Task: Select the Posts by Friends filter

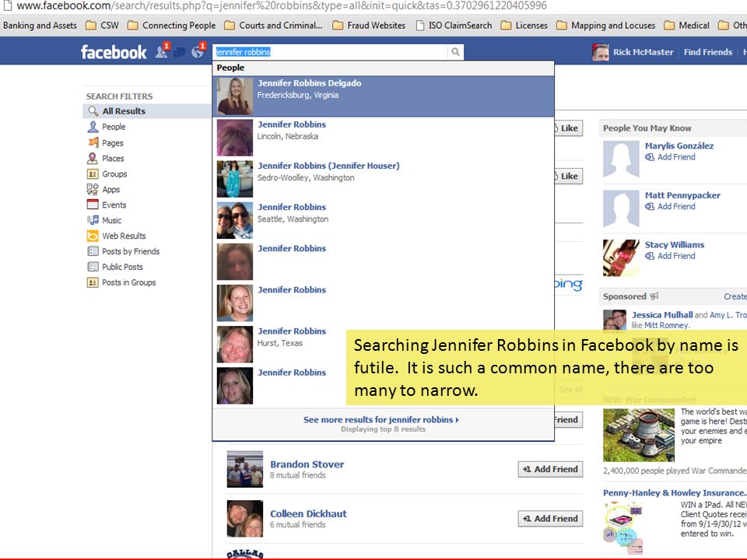Action: click(x=131, y=251)
